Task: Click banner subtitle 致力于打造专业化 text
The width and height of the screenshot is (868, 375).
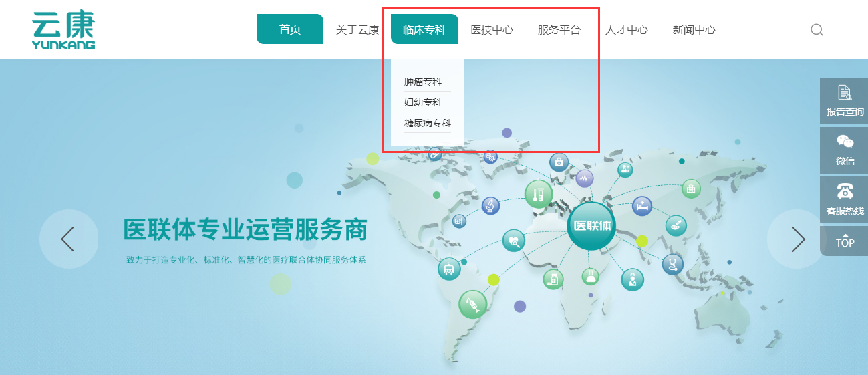Action: [246, 260]
